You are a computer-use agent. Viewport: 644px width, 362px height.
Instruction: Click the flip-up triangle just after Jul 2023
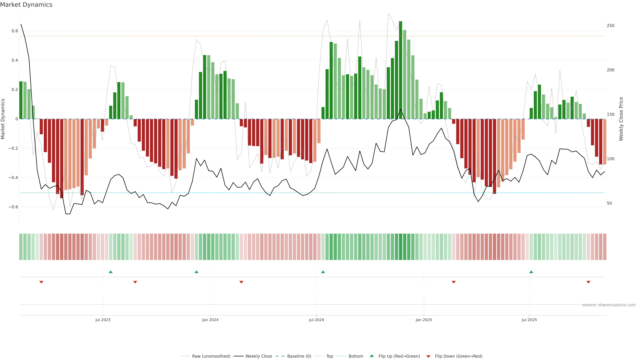tap(111, 272)
